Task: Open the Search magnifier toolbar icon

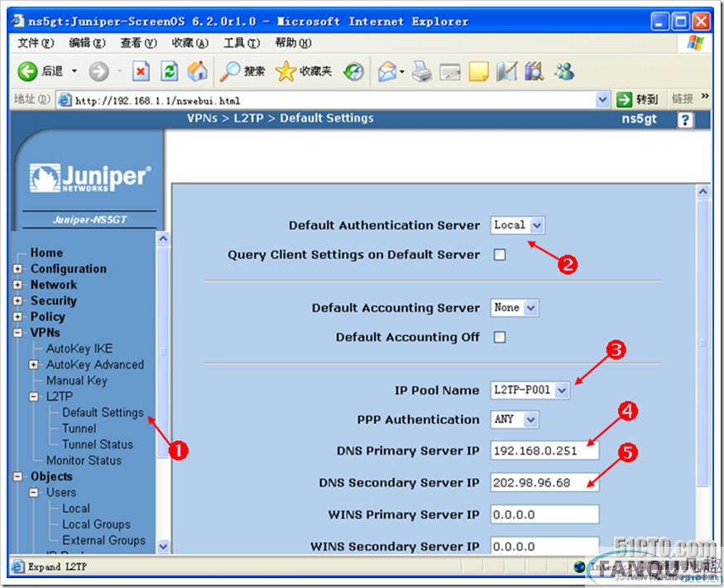Action: click(x=229, y=72)
